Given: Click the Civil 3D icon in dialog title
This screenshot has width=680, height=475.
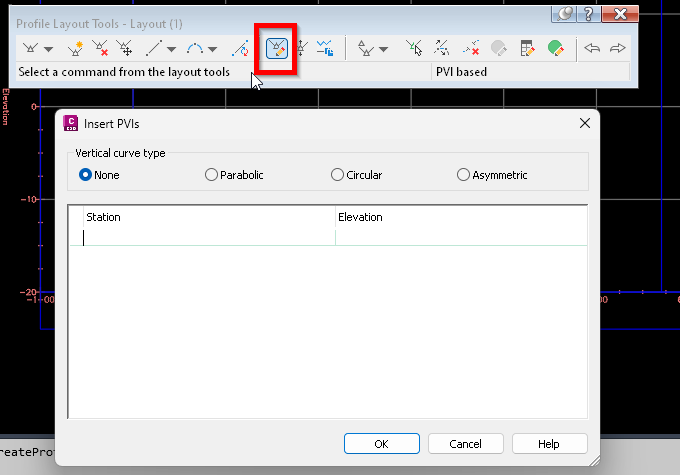Looking at the screenshot, I should 70,123.
